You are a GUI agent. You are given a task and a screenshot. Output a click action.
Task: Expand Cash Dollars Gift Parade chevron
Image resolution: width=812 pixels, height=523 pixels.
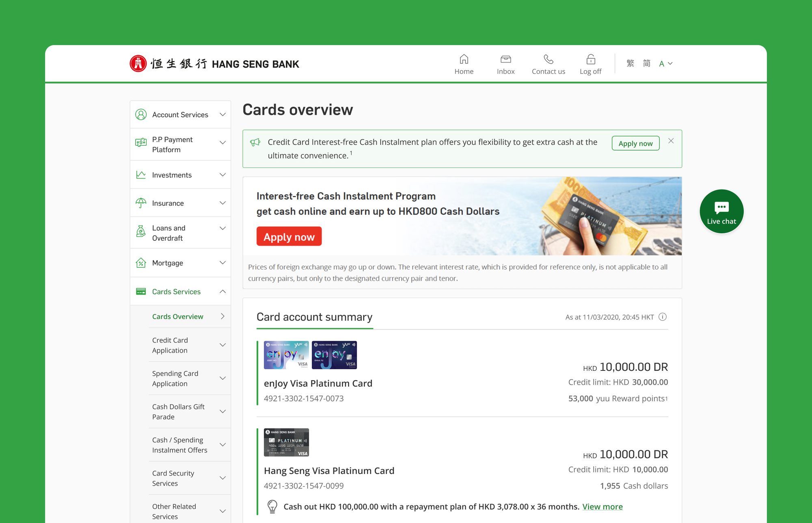[222, 411]
